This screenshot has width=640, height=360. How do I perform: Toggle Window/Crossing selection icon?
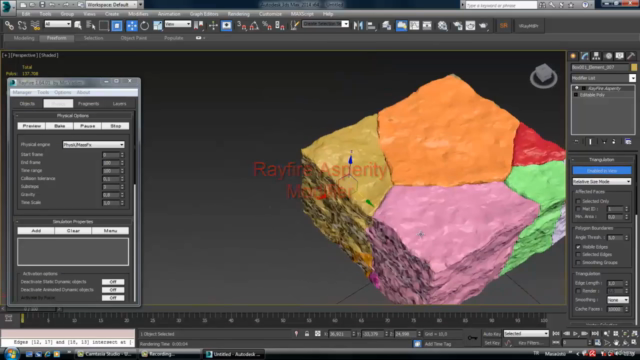pos(117,26)
